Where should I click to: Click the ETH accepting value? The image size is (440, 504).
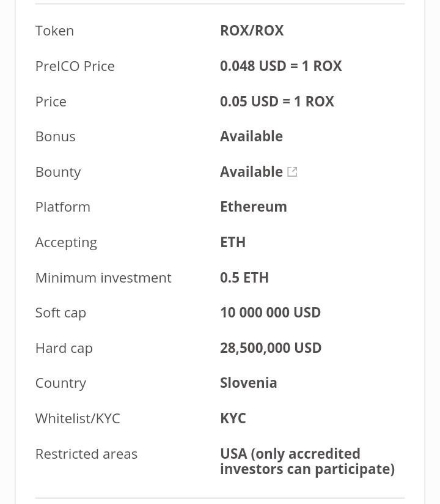point(233,242)
